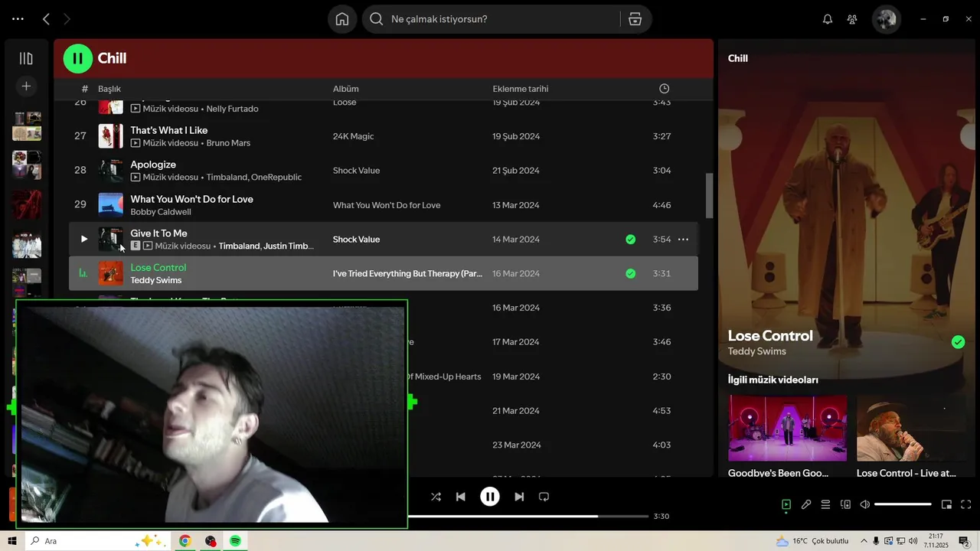Open the miniplayer icon
The width and height of the screenshot is (980, 551).
point(946,504)
